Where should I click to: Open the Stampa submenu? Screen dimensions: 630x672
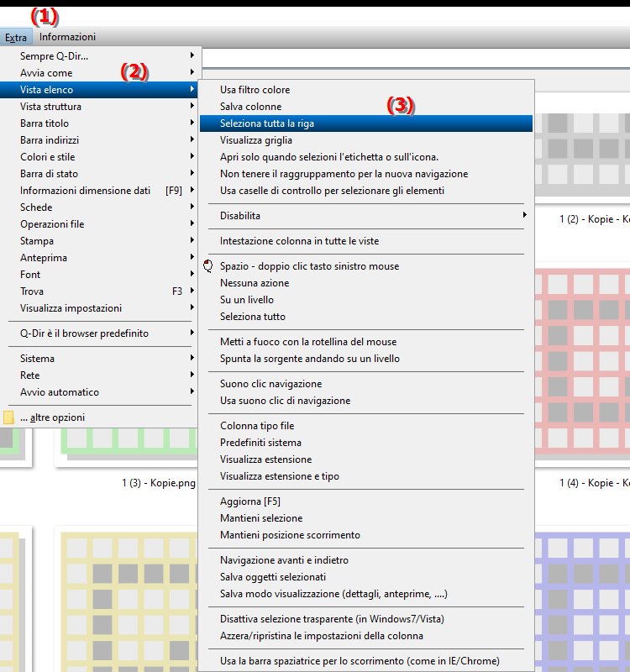pos(99,241)
